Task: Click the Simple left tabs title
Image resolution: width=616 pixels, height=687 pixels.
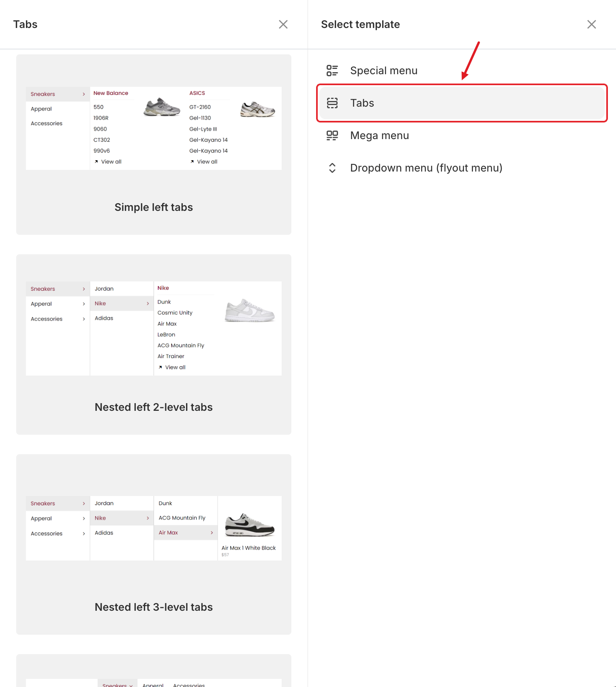Action: (154, 207)
